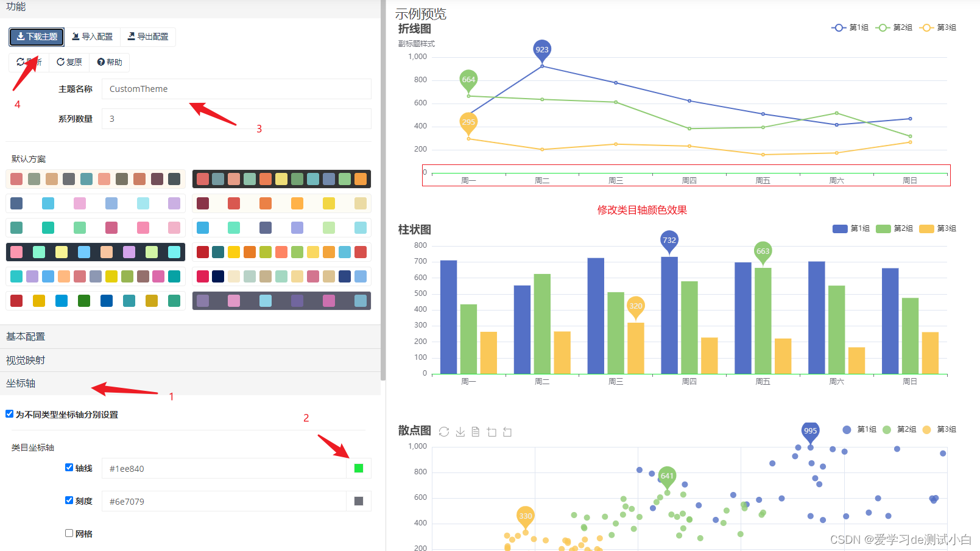The height and width of the screenshot is (551, 980).
Task: Toggle 第2组 legend marker in bar chart
Action: click(883, 229)
